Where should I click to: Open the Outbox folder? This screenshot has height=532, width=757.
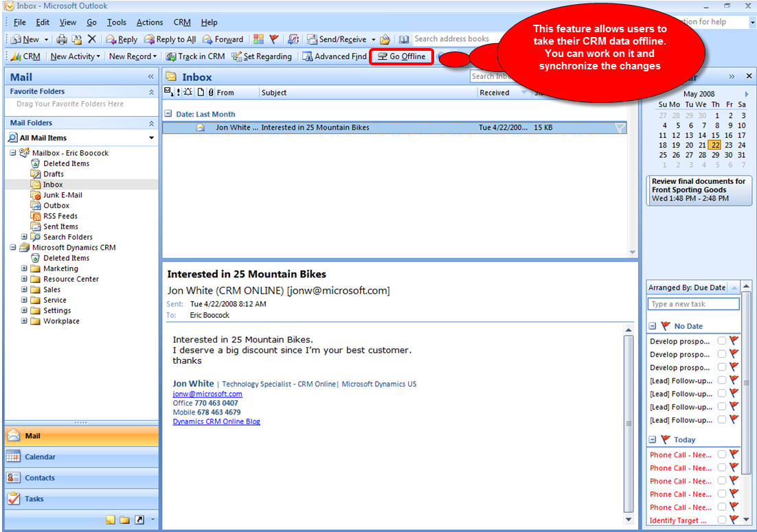[x=56, y=205]
